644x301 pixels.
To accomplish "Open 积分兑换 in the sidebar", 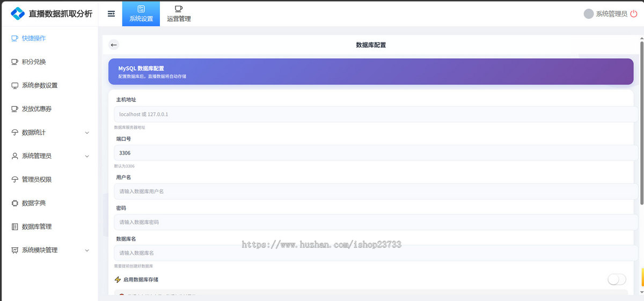I will [x=49, y=62].
